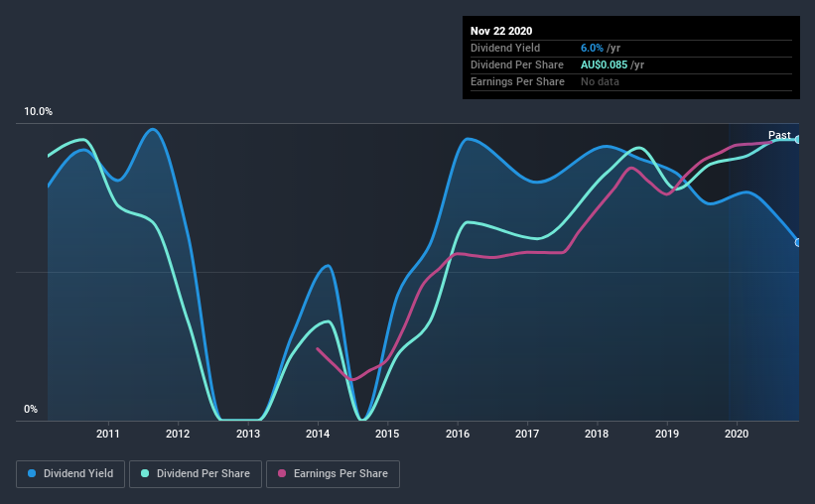This screenshot has height=504, width=815.
Task: Click the teal Dividend Per Share legend dot
Action: point(145,473)
